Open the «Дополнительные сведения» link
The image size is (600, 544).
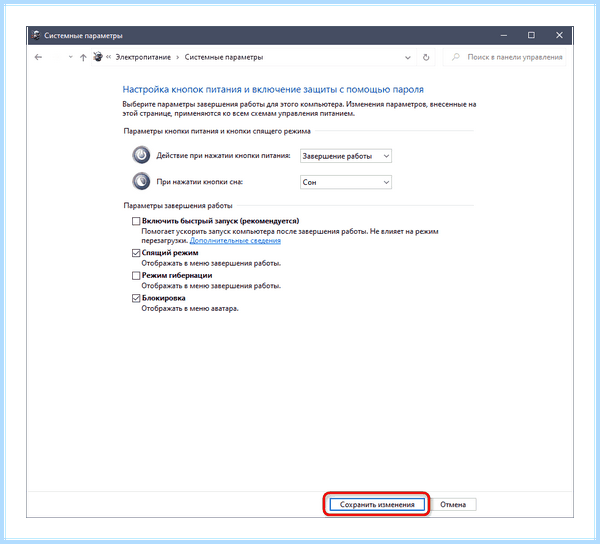pyautogui.click(x=235, y=241)
